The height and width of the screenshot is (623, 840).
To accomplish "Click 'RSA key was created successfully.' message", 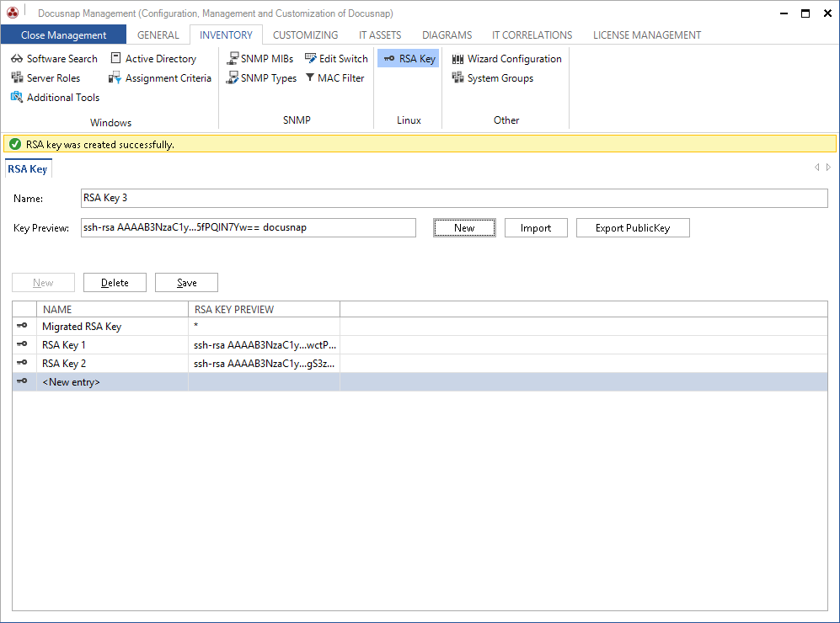I will pos(100,145).
